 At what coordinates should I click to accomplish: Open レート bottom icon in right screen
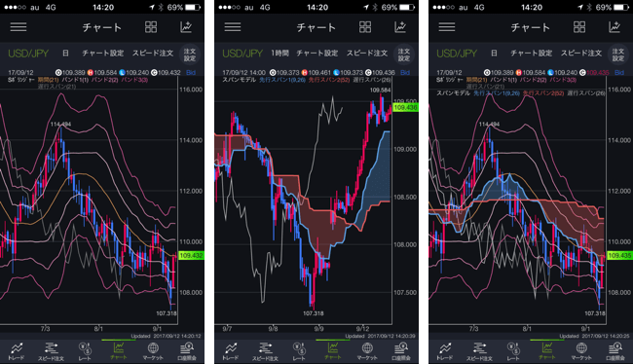click(x=512, y=351)
